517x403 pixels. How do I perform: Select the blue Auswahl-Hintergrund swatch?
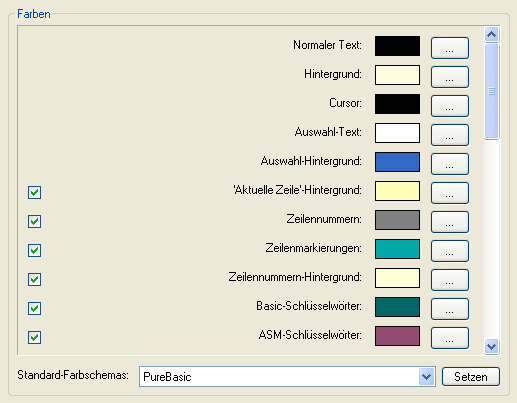(397, 162)
